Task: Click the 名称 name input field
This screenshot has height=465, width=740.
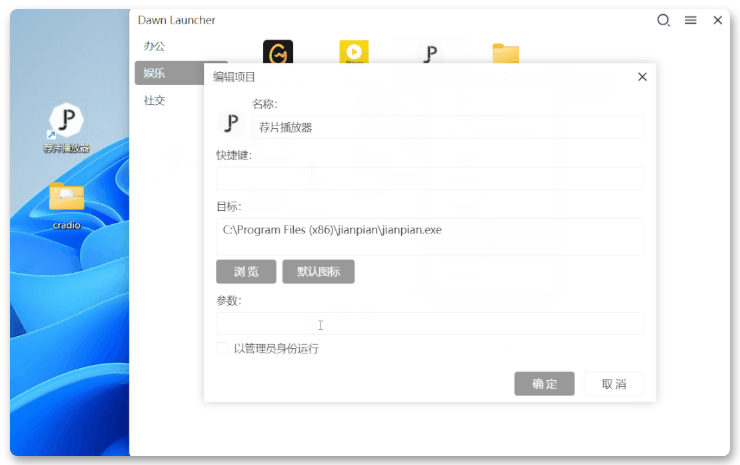Action: pyautogui.click(x=446, y=127)
